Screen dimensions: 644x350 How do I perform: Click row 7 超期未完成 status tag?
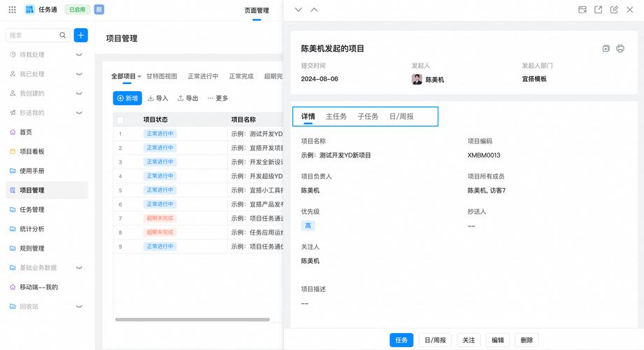[x=159, y=218]
